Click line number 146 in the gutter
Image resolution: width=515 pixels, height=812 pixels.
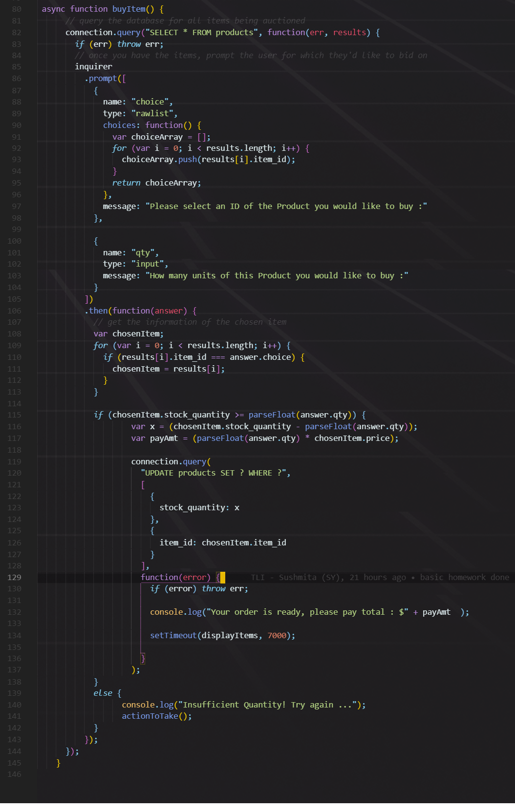15,774
